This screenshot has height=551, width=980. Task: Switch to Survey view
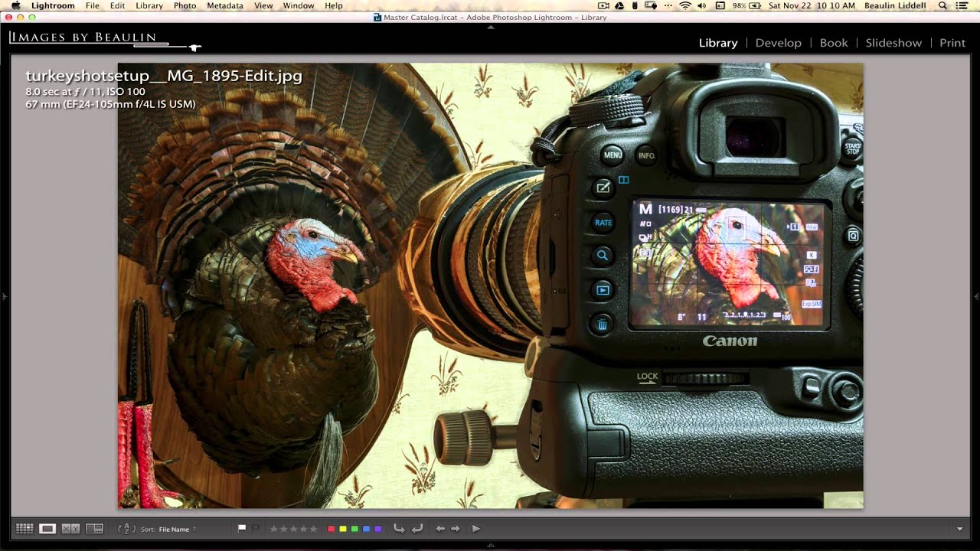pyautogui.click(x=94, y=528)
